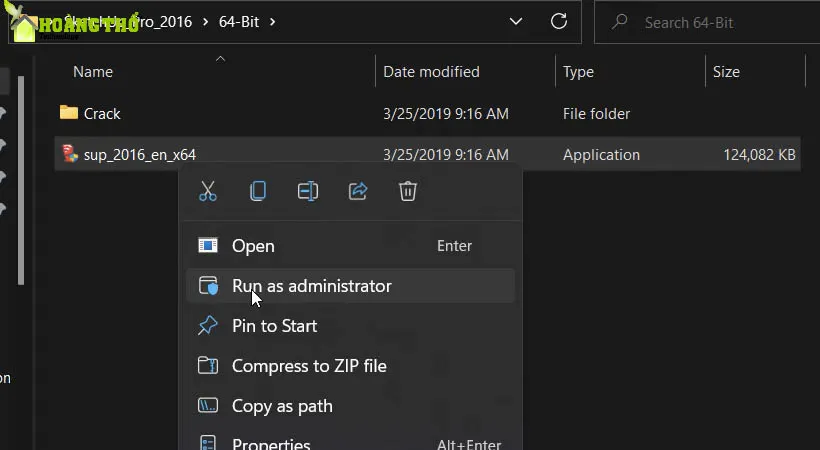Choose Open from the context menu
The width and height of the screenshot is (820, 450).
pos(350,246)
